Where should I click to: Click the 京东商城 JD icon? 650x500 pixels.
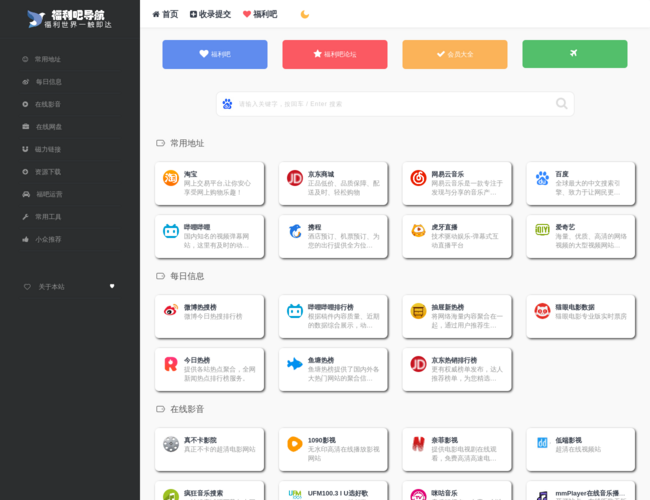coord(295,178)
